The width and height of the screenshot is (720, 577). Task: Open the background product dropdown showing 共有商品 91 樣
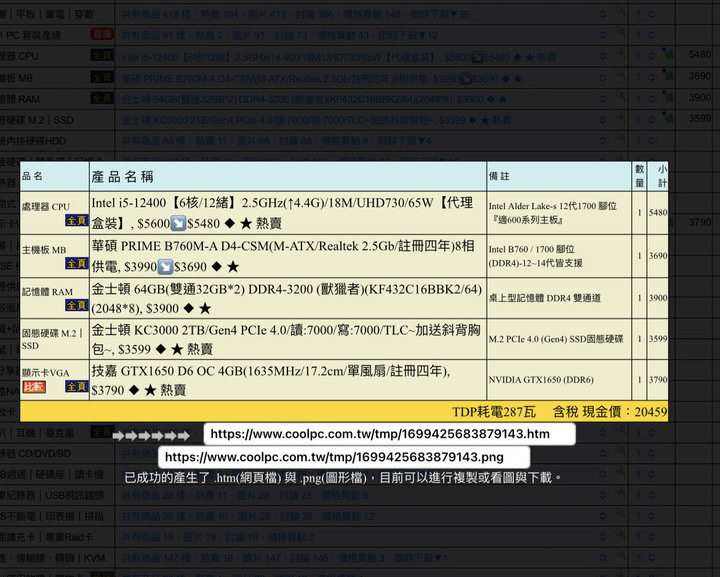click(364, 35)
